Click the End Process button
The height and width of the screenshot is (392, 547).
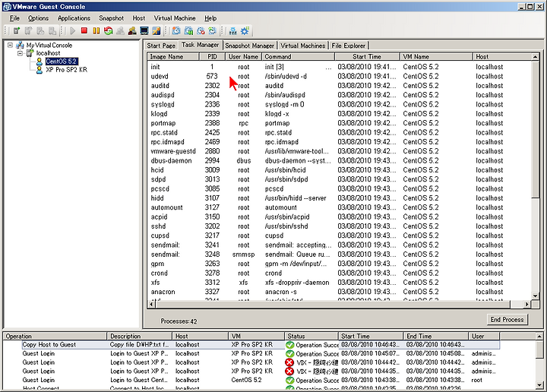507,320
